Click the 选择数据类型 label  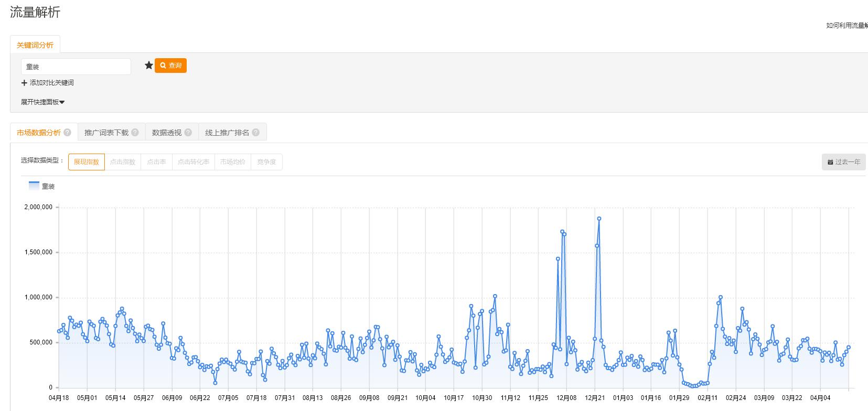pyautogui.click(x=42, y=160)
